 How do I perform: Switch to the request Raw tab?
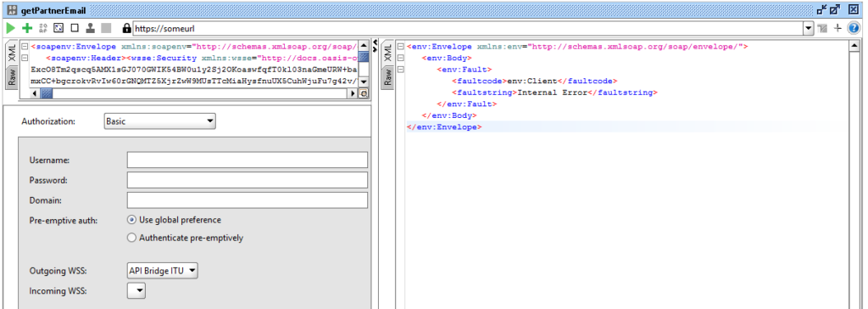point(12,78)
